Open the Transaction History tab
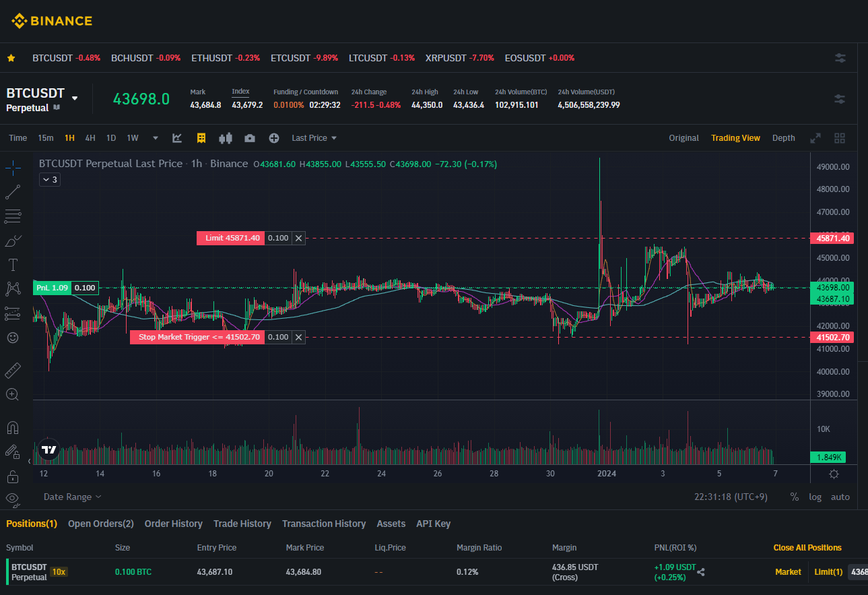The width and height of the screenshot is (868, 595). point(324,524)
